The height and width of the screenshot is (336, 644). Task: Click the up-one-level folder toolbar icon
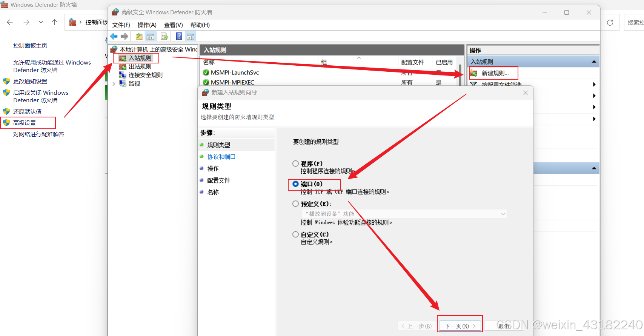click(139, 37)
